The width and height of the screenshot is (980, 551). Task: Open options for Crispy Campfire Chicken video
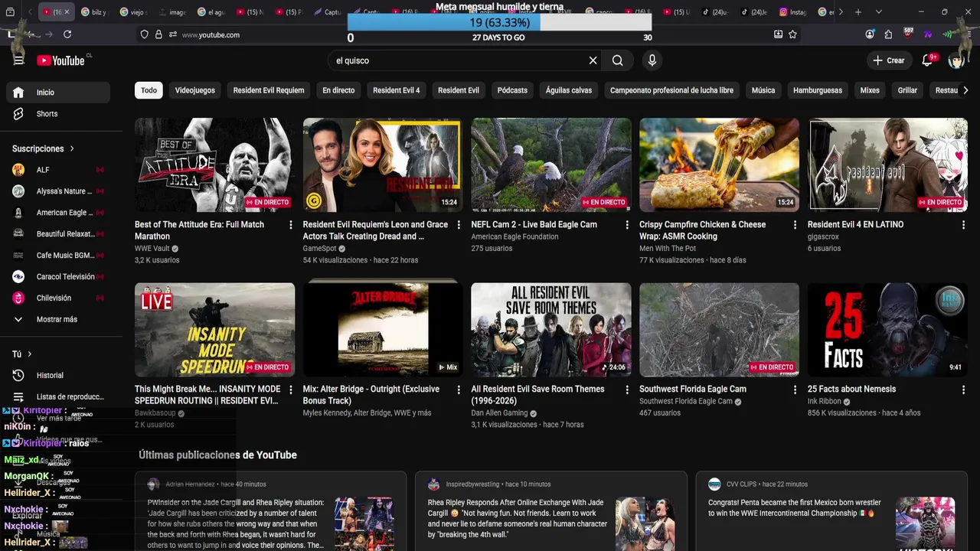pyautogui.click(x=795, y=225)
